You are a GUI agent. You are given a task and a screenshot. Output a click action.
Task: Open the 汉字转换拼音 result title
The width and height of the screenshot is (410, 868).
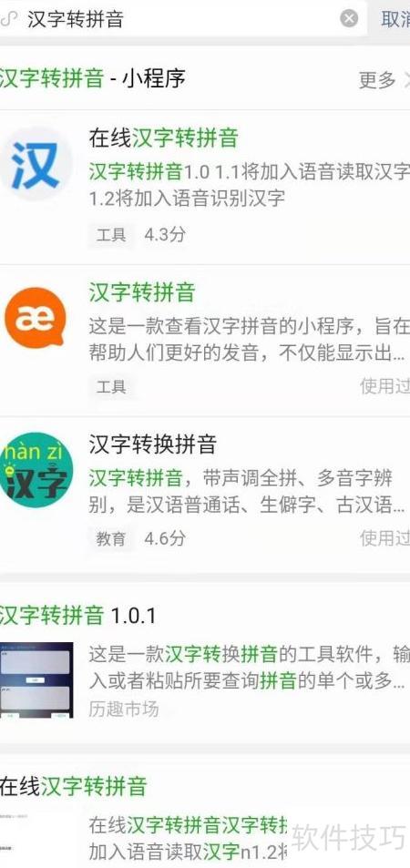click(152, 444)
